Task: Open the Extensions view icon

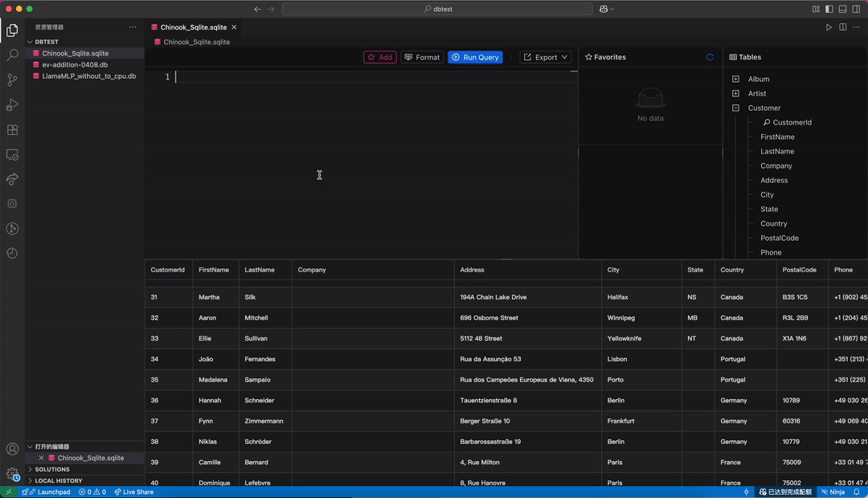Action: point(12,129)
